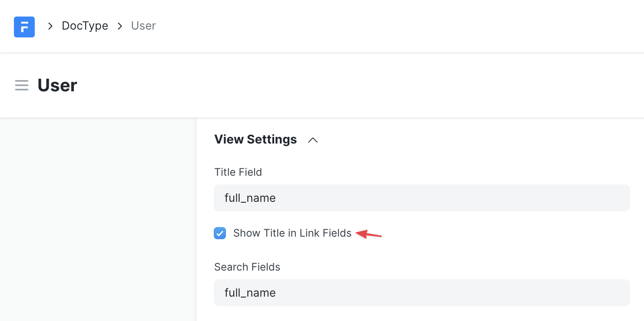
Task: Click the Title Field label
Action: (238, 172)
